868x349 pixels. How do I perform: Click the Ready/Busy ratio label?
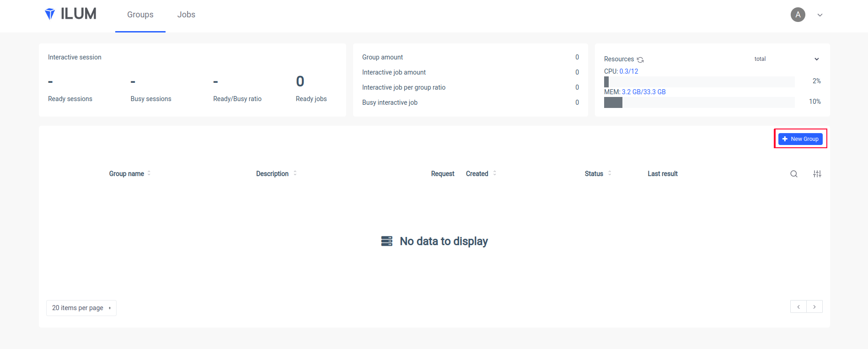pos(237,99)
